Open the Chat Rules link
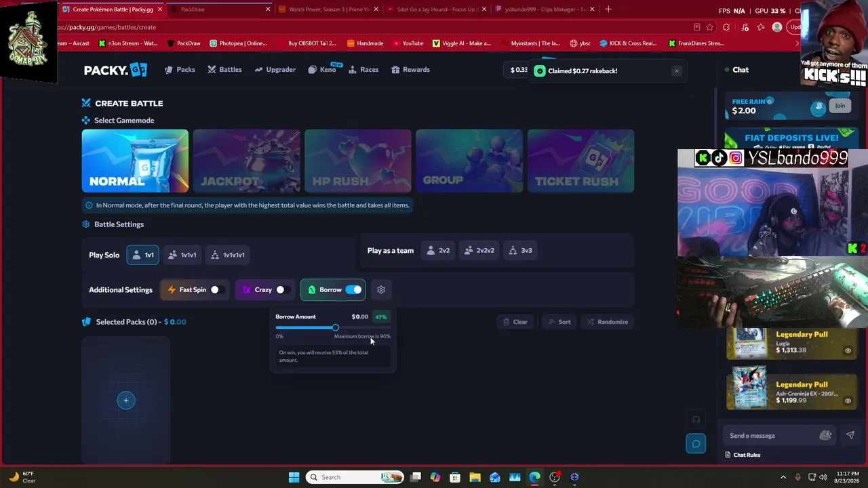 [x=743, y=455]
